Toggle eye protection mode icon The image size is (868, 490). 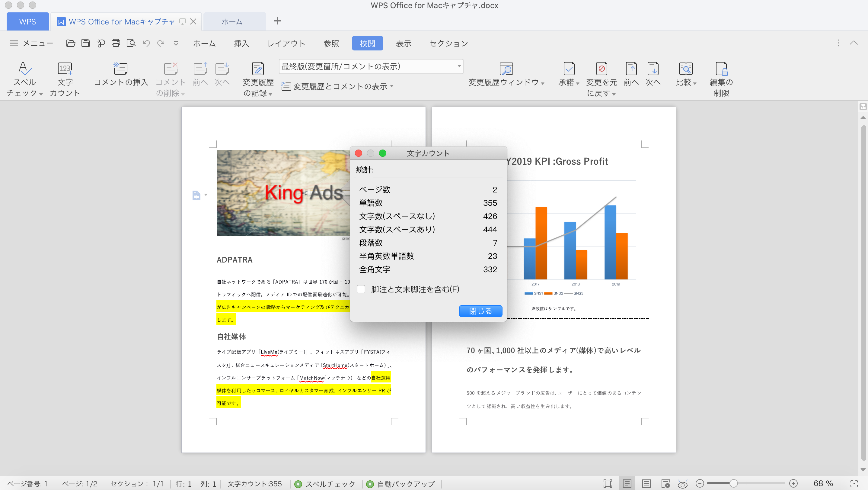tap(682, 484)
